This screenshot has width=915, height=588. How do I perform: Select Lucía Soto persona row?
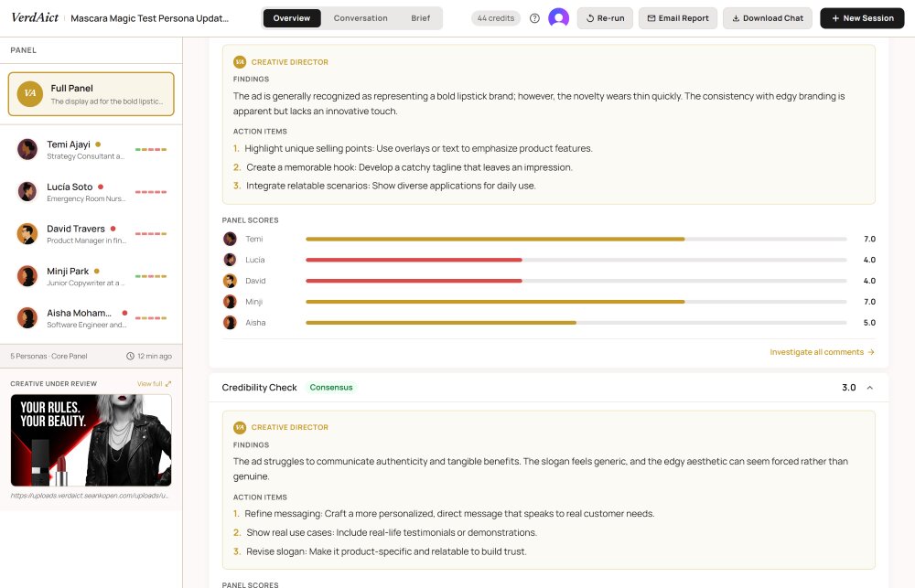pyautogui.click(x=91, y=191)
